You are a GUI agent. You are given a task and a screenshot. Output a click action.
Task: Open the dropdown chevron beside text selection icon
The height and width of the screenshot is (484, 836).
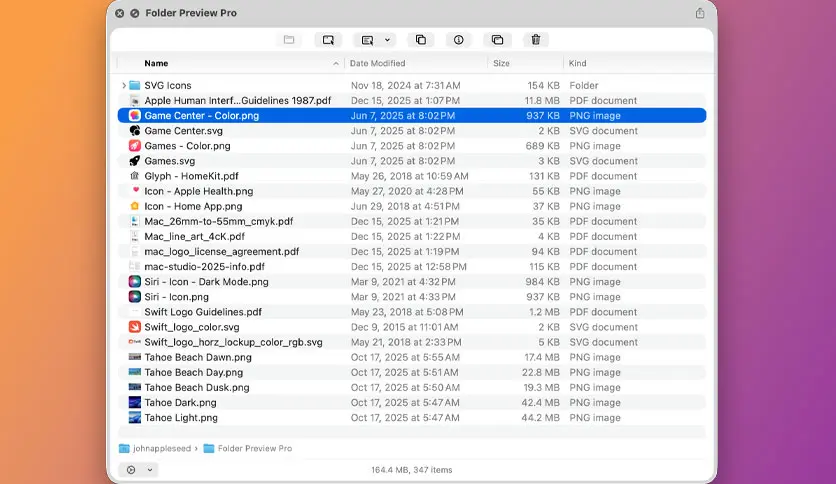[x=388, y=39]
